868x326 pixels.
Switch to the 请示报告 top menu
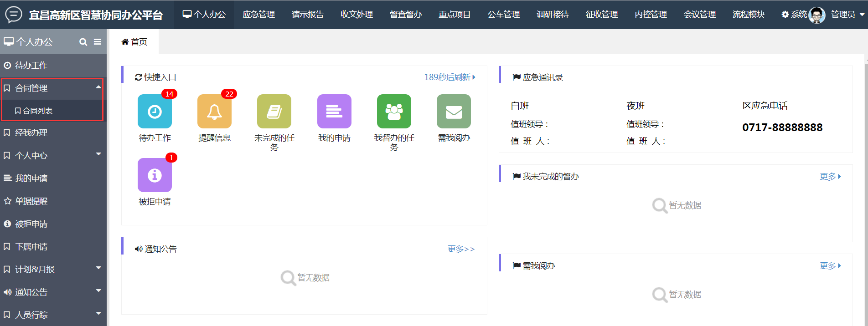(x=308, y=15)
